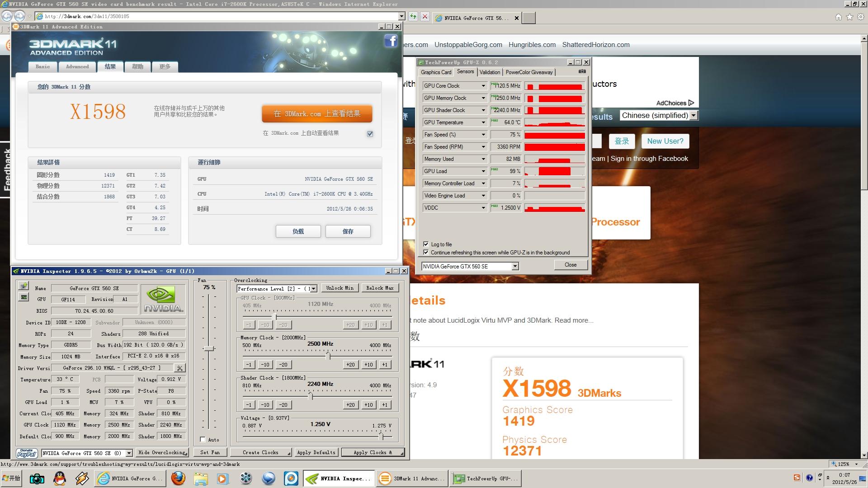Viewport: 868px width, 488px height.
Task: Click the Shader Clock -10 button
Action: (265, 405)
